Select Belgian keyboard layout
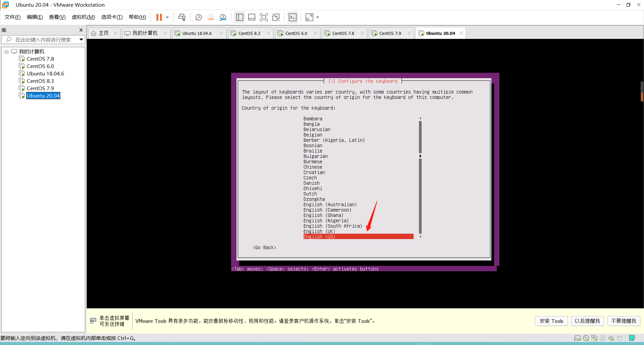Screen dimensions: 644x345 coord(313,135)
